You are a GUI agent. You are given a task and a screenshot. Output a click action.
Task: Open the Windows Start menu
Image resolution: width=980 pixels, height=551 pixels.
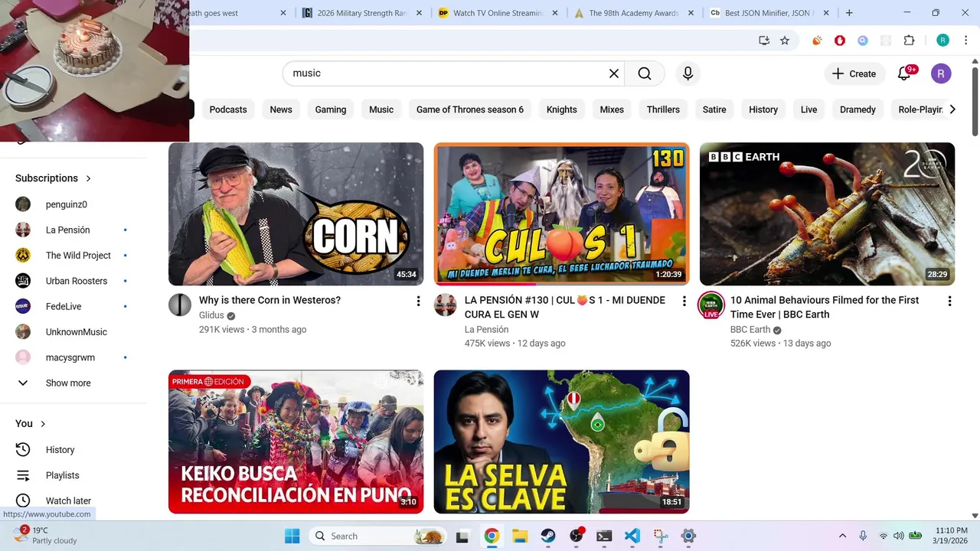292,536
